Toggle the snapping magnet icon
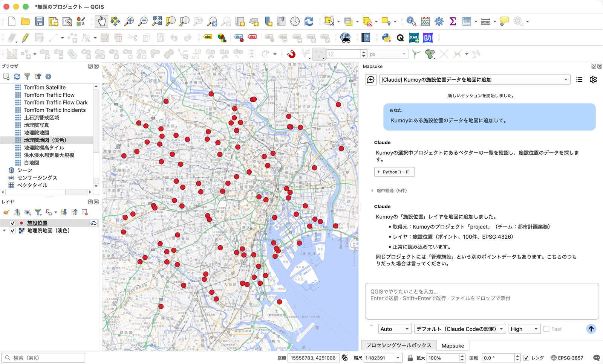603x364 pixels. tap(291, 54)
